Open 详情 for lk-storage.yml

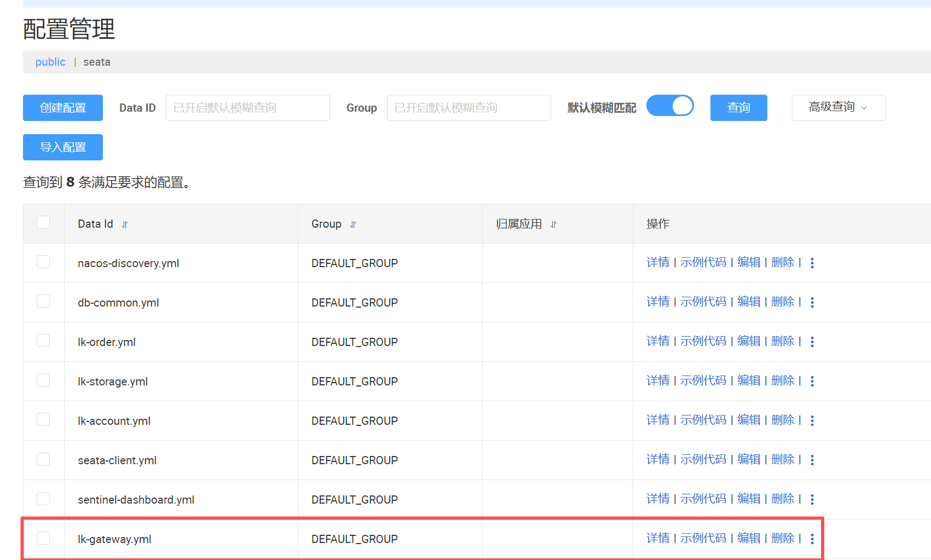(x=658, y=380)
